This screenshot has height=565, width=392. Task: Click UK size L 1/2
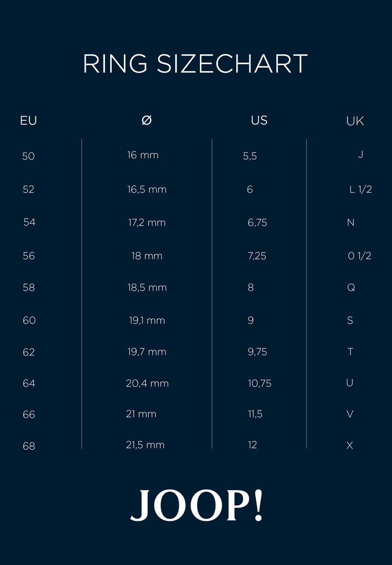coord(360,189)
